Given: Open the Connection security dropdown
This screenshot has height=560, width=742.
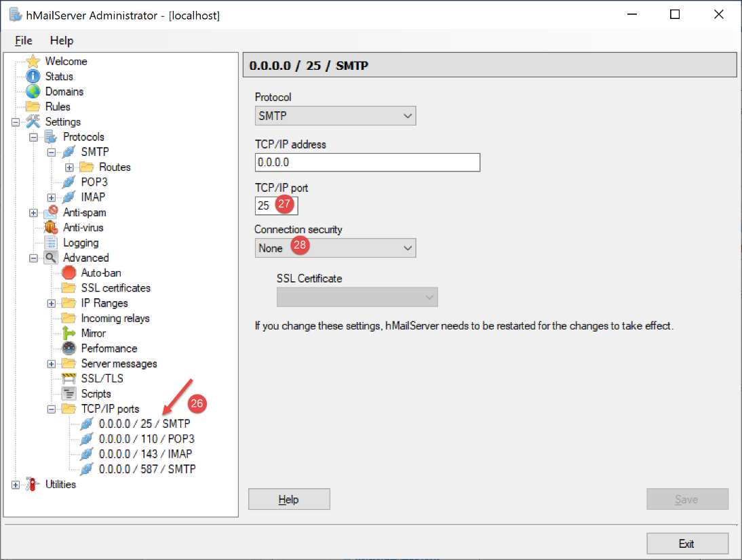Looking at the screenshot, I should 335,248.
